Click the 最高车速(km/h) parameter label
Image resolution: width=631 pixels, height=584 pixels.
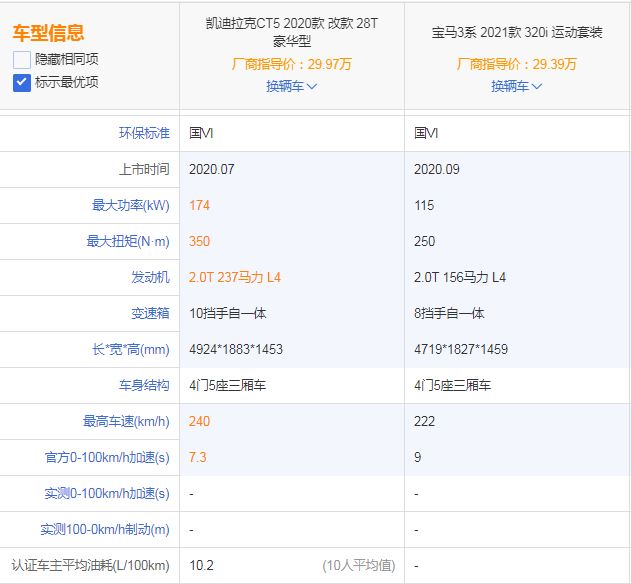pos(126,421)
